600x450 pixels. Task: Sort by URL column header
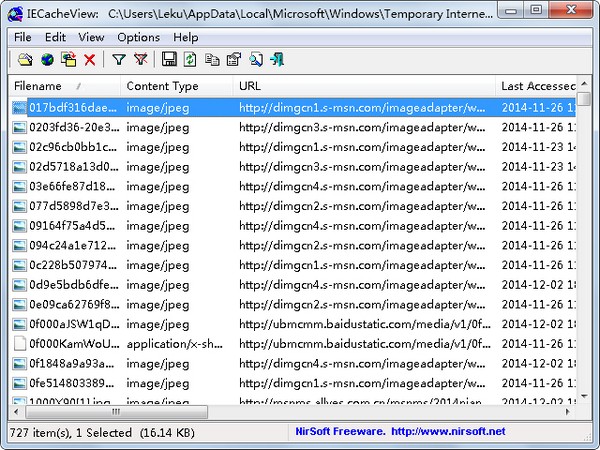[364, 86]
